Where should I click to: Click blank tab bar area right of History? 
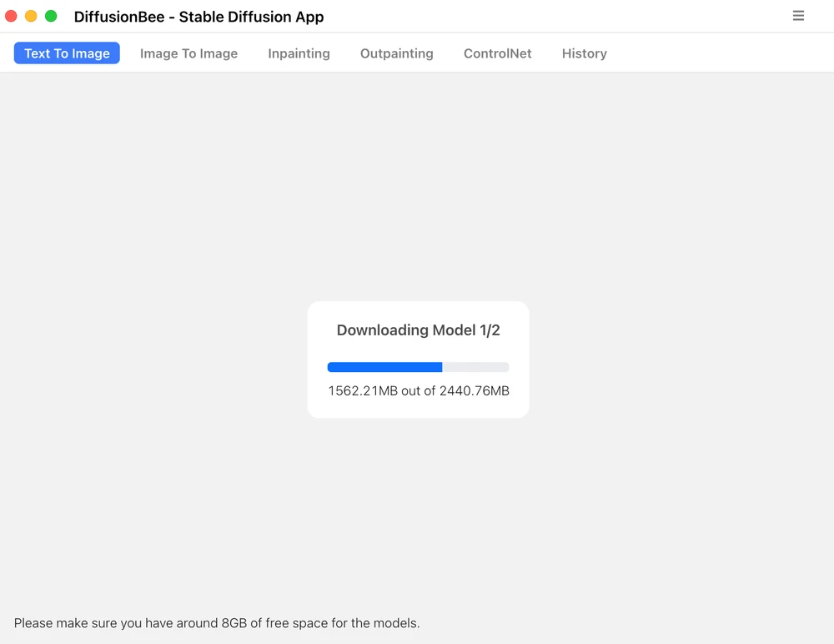point(717,53)
